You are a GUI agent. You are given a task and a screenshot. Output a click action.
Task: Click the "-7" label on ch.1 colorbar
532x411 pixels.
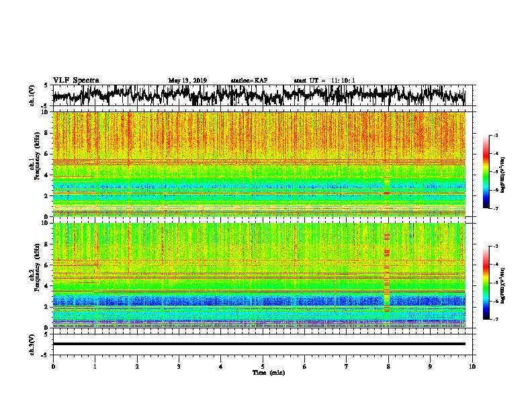[x=495, y=209]
